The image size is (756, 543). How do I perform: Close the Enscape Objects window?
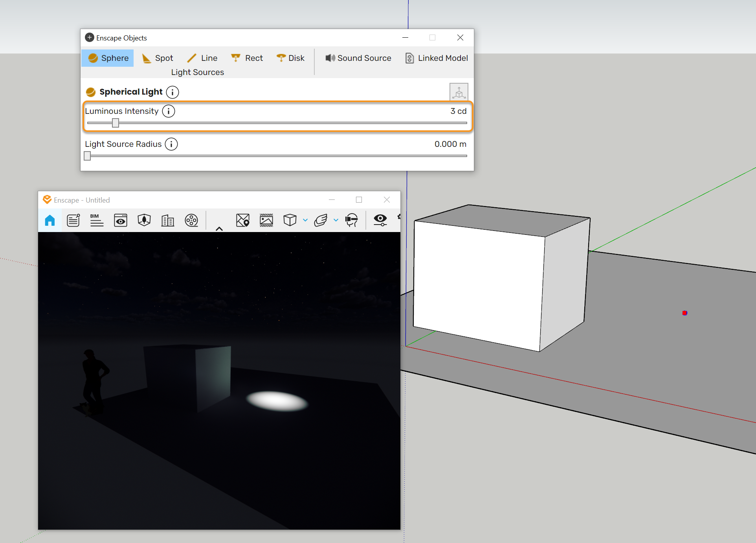click(460, 38)
